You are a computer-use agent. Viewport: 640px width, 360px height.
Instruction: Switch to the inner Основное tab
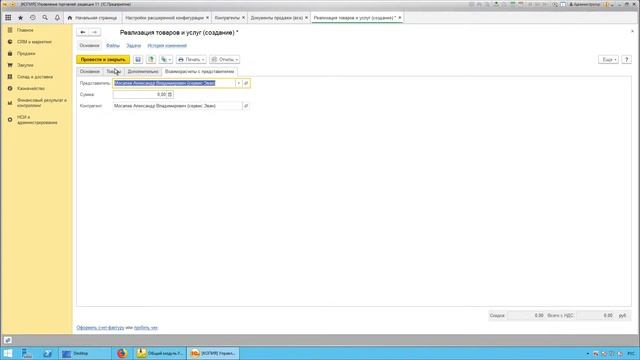click(89, 71)
